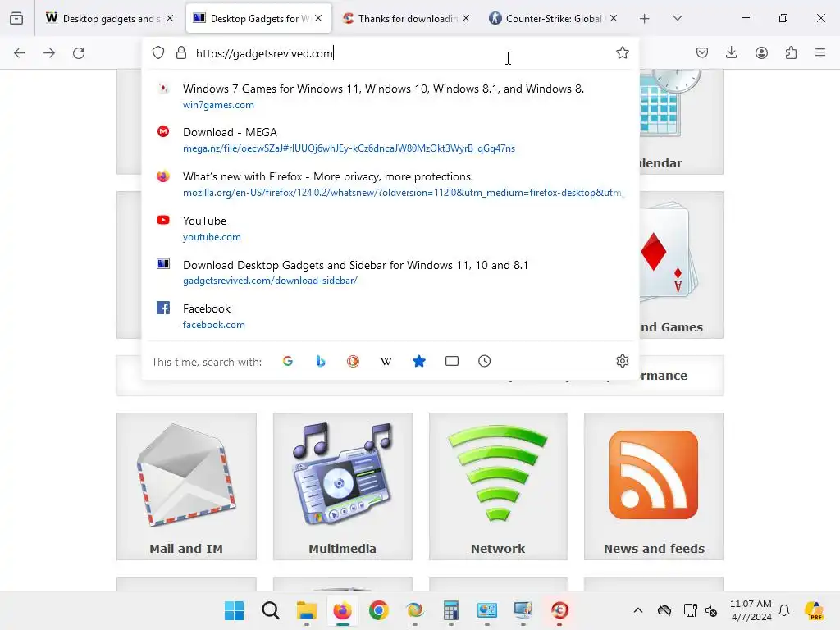The image size is (840, 630).
Task: Show hidden system tray icons
Action: tap(637, 610)
